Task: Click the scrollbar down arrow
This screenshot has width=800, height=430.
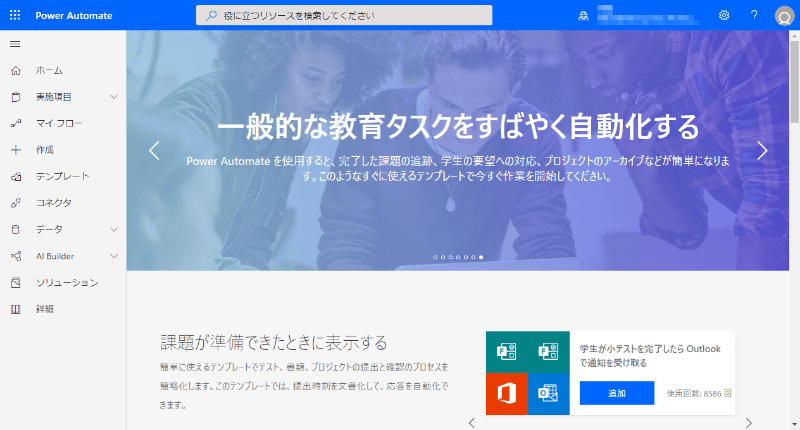Action: pos(794,424)
